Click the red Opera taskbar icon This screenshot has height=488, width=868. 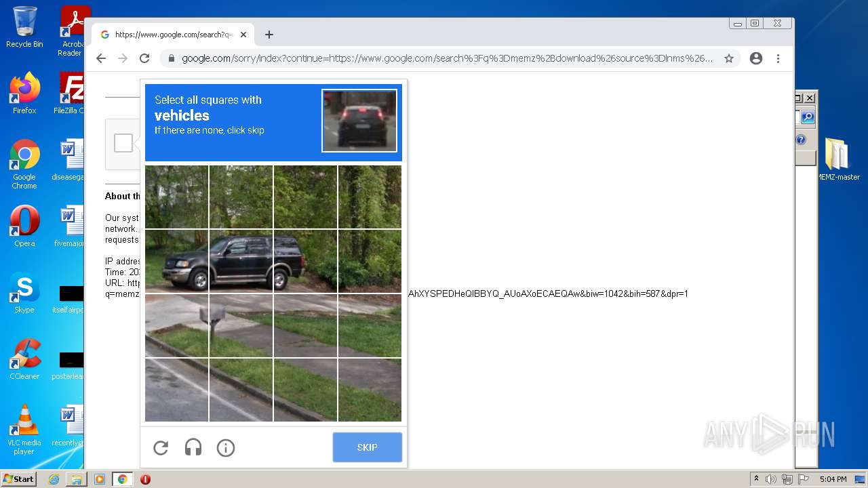[x=145, y=479]
